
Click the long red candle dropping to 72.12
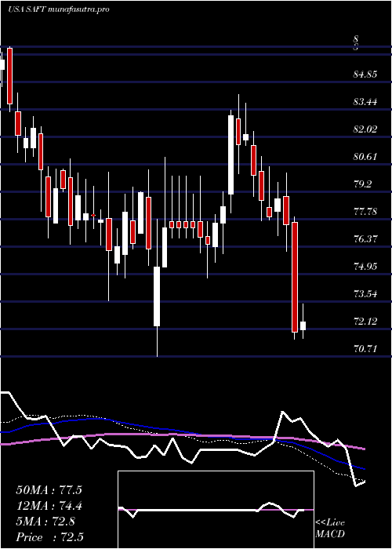tap(295, 277)
